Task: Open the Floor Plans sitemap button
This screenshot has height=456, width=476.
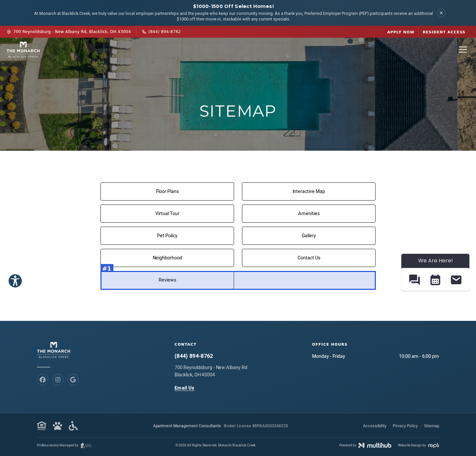Action: [167, 191]
